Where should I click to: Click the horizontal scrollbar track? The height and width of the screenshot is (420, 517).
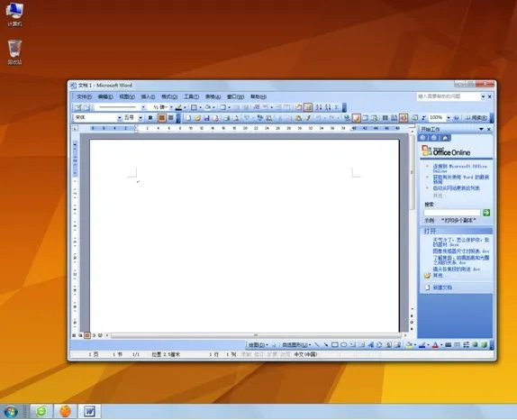point(256,335)
